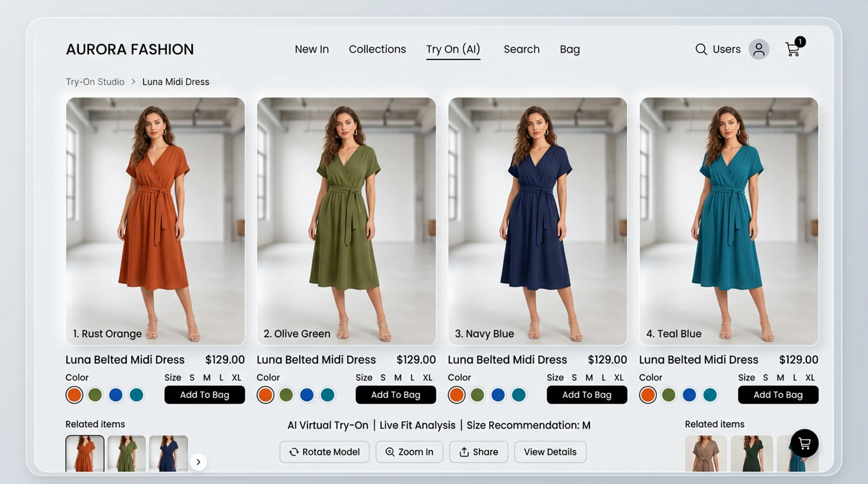Select blue swatch under Teal Blue card
This screenshot has width=868, height=484.
[689, 395]
